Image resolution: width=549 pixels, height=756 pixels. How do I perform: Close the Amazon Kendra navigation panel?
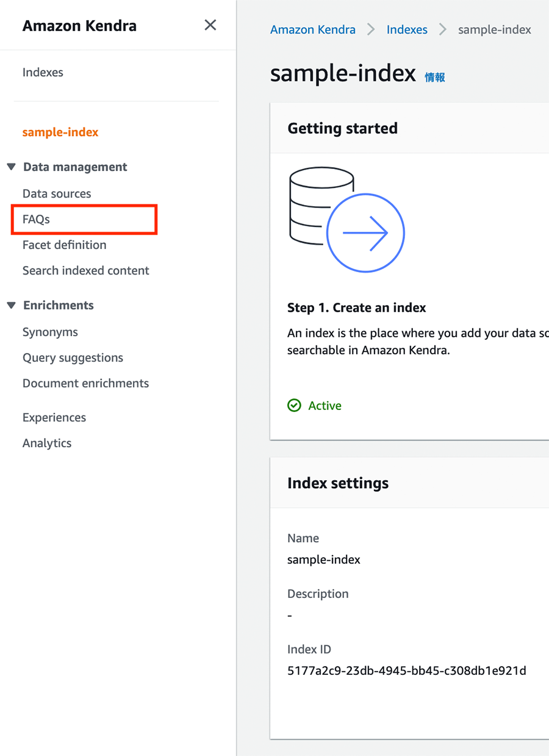[210, 25]
